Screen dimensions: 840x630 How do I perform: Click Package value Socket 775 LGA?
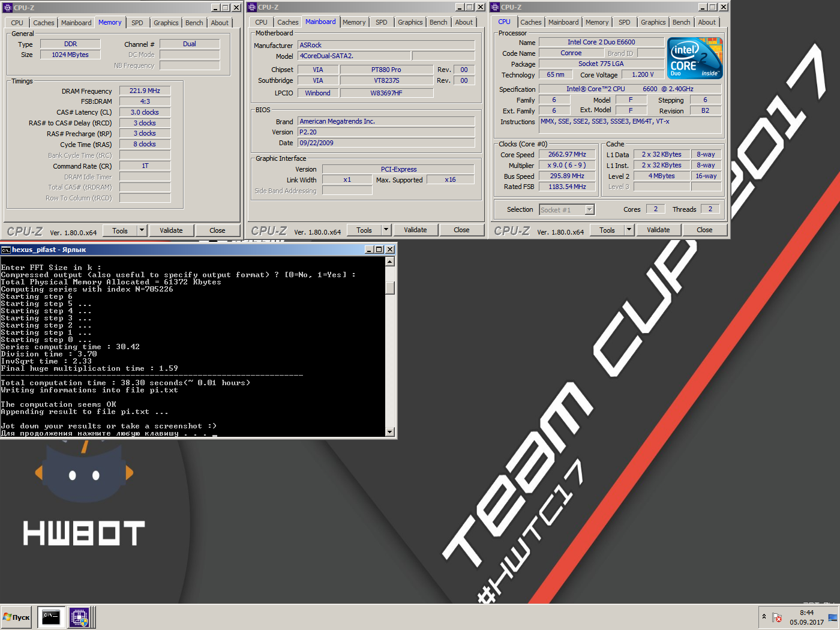(x=601, y=64)
